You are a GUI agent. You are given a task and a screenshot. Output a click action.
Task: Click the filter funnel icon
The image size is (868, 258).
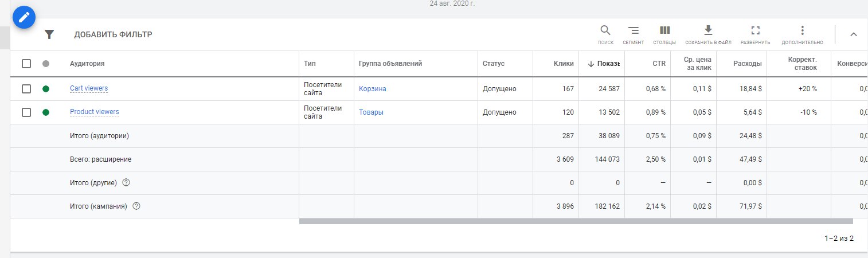point(49,34)
